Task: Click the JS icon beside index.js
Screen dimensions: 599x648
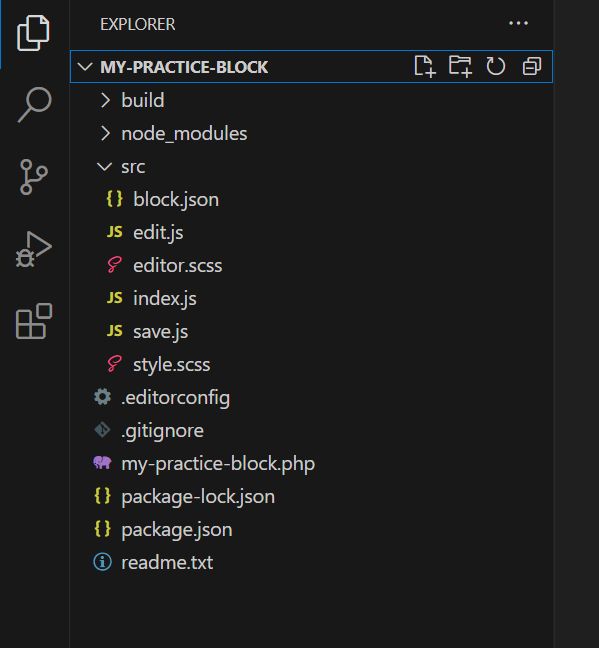Action: tap(115, 298)
